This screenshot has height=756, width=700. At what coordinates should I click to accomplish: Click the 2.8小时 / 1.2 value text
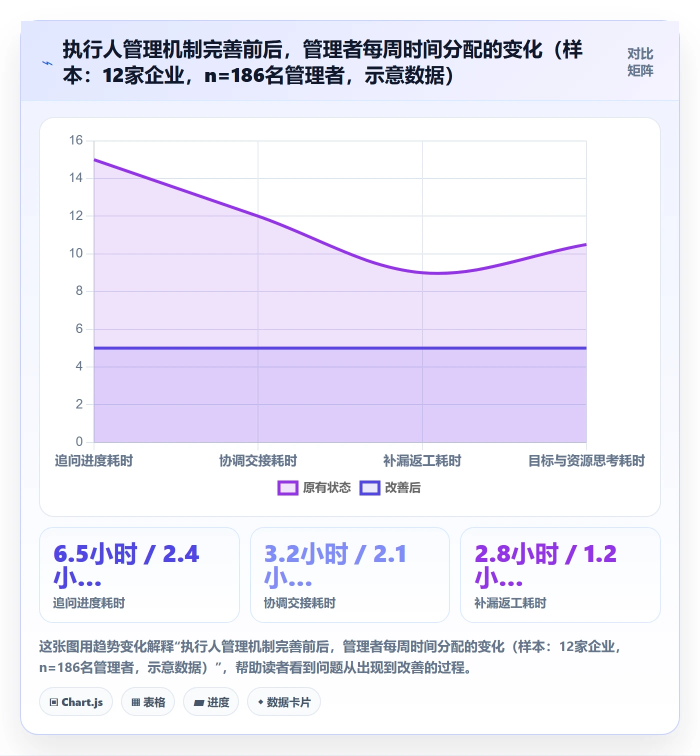point(545,566)
